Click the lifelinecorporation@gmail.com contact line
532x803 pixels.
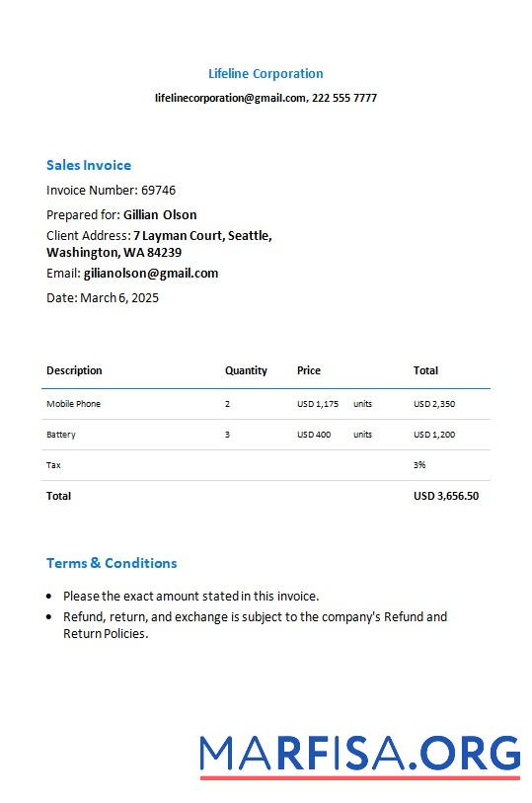[266, 98]
